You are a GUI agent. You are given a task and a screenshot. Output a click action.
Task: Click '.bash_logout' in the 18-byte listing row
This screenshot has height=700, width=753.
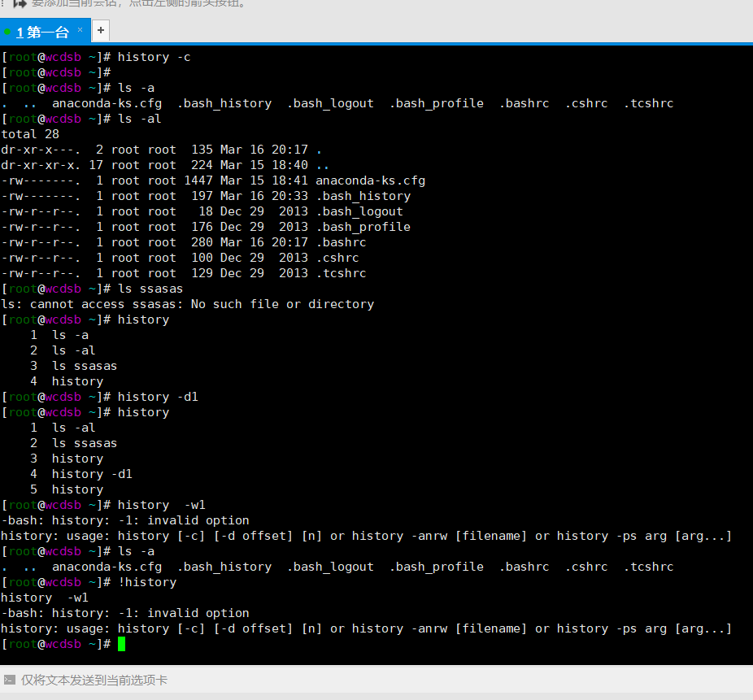(359, 211)
